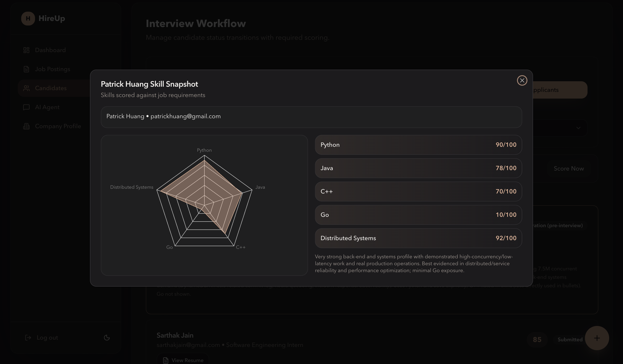Click the Company Profile building icon
This screenshot has height=364, width=623.
[x=26, y=126]
